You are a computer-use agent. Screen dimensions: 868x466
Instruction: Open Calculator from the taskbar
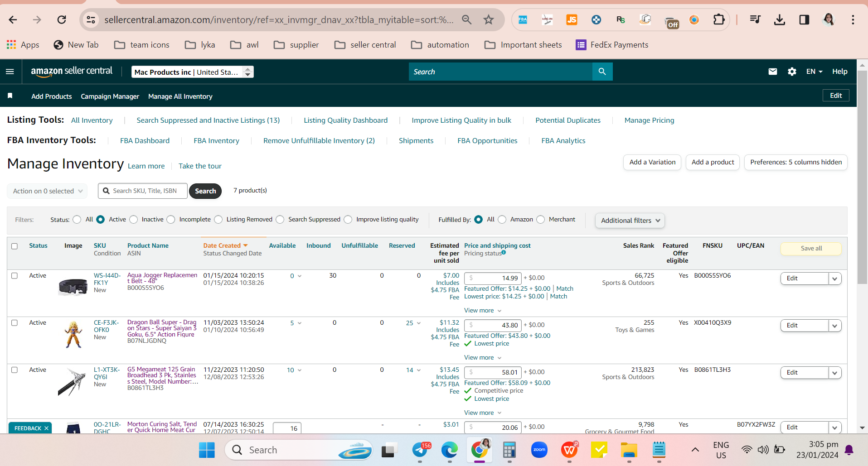[509, 450]
